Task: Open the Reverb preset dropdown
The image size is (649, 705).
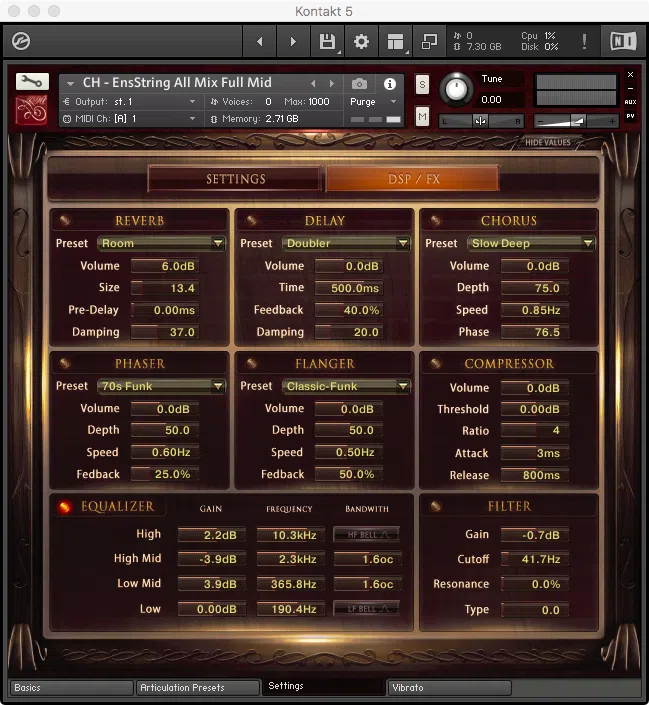Action: pyautogui.click(x=161, y=243)
